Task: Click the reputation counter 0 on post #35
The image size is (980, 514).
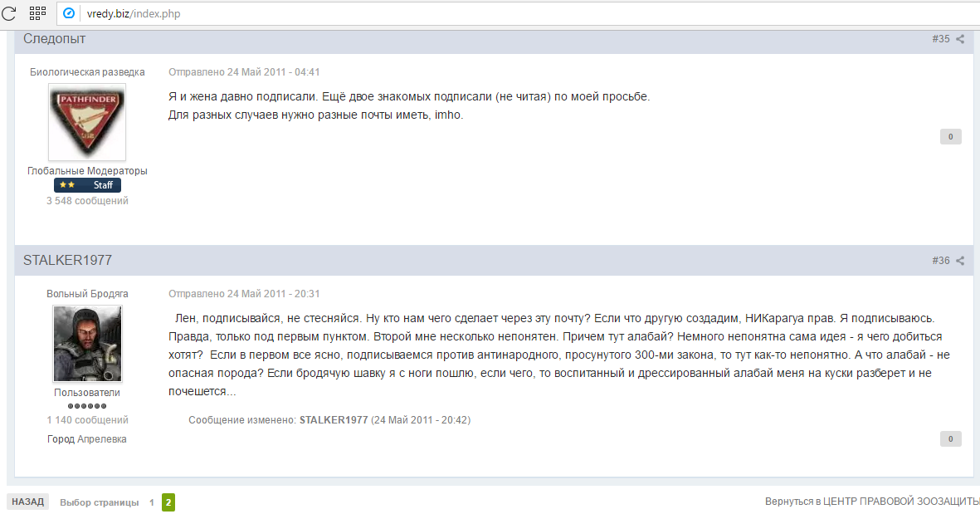Action: pyautogui.click(x=951, y=136)
